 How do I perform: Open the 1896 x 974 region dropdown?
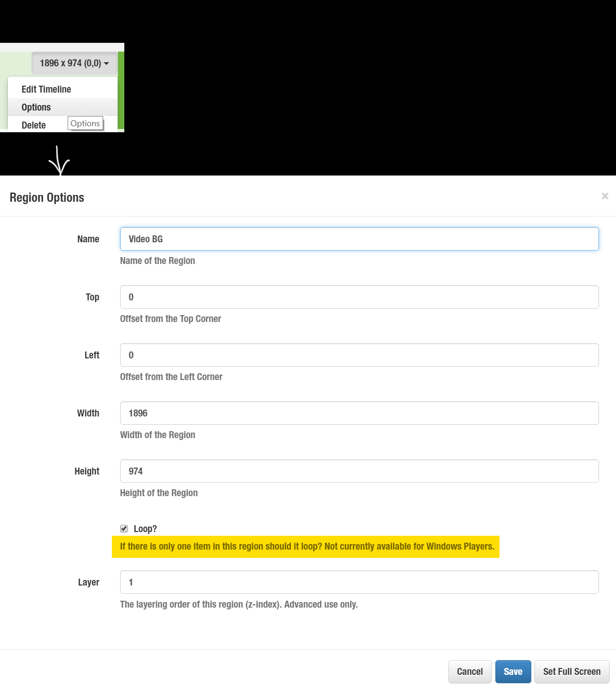coord(74,63)
